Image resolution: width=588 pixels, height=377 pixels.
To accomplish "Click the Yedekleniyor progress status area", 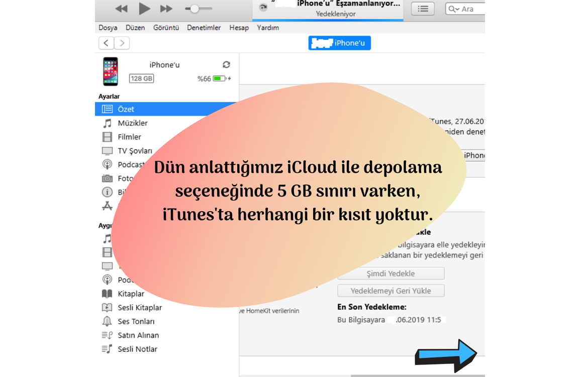I will (x=336, y=14).
